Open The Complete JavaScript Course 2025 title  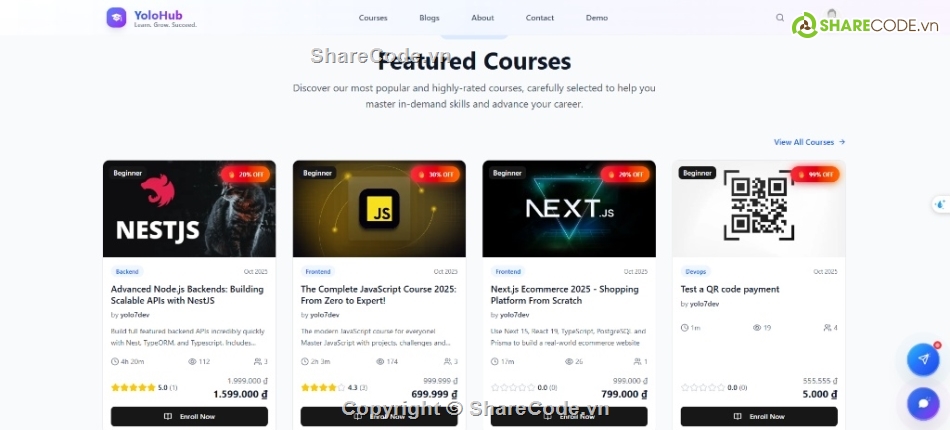379,295
